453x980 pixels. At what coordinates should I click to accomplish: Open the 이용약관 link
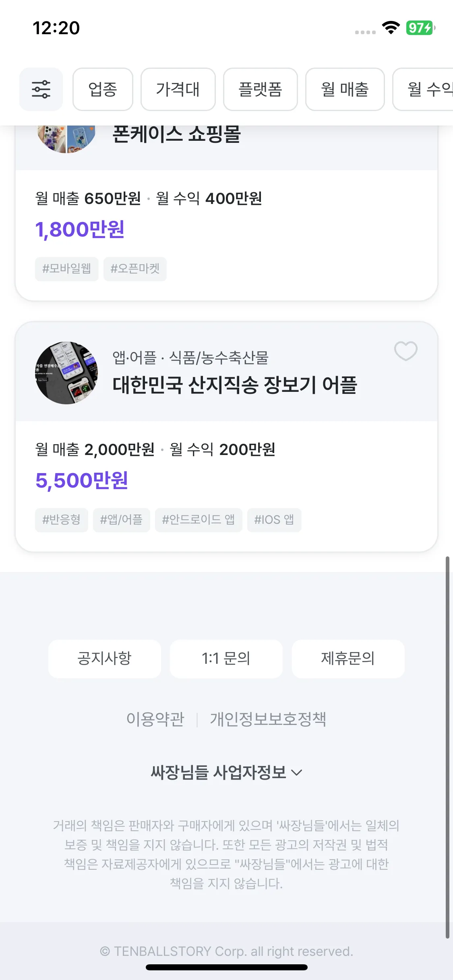pyautogui.click(x=155, y=719)
